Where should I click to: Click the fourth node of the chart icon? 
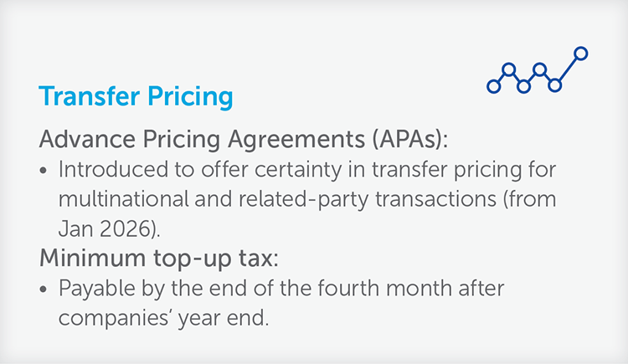point(539,69)
